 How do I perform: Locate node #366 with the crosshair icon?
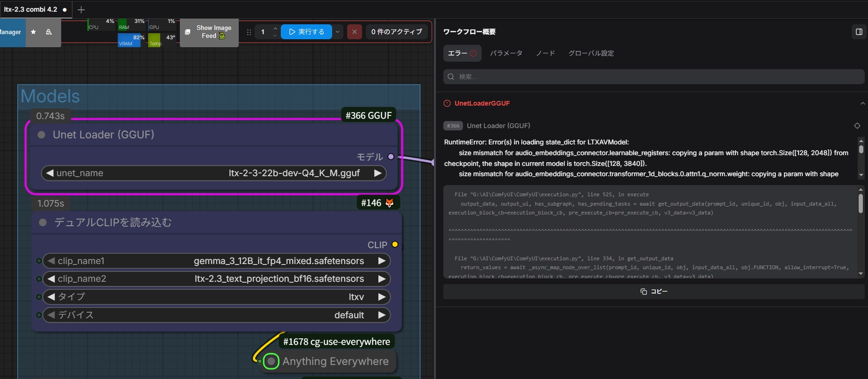(857, 126)
